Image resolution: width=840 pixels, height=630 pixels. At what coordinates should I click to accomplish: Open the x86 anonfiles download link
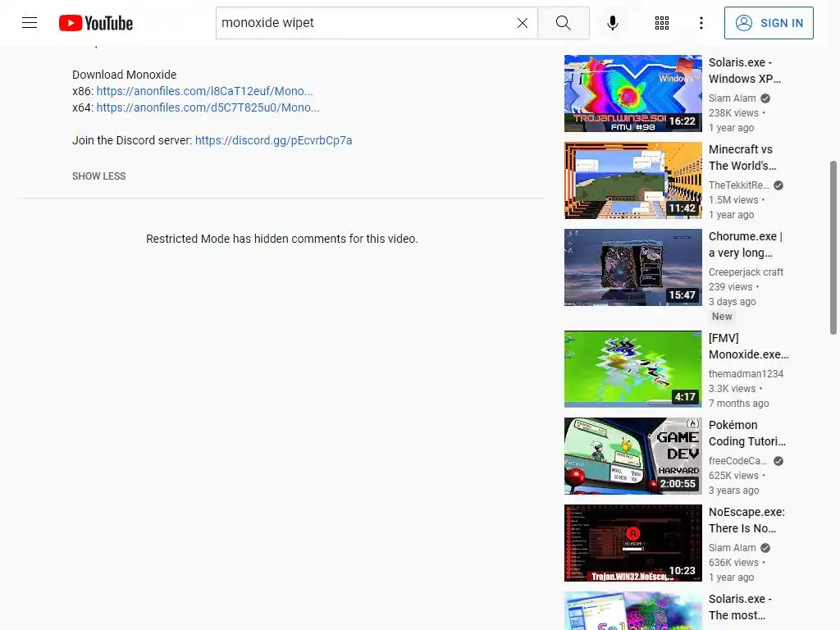point(204,91)
